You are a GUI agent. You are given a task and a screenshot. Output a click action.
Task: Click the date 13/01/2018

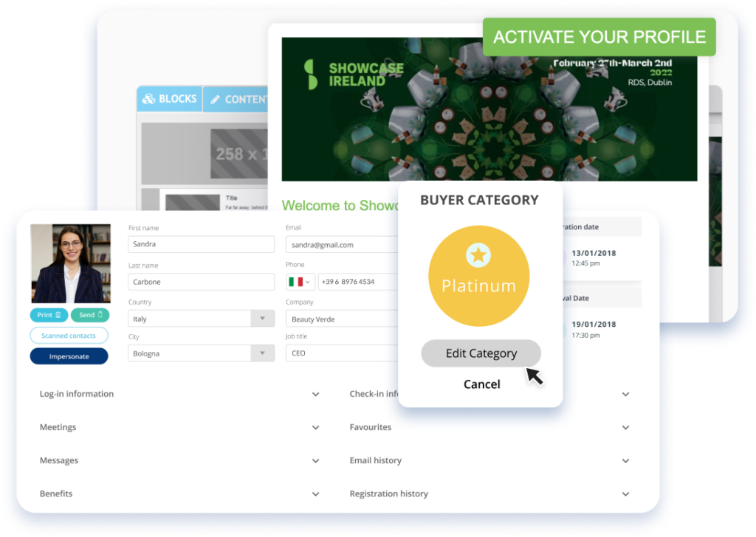(594, 253)
